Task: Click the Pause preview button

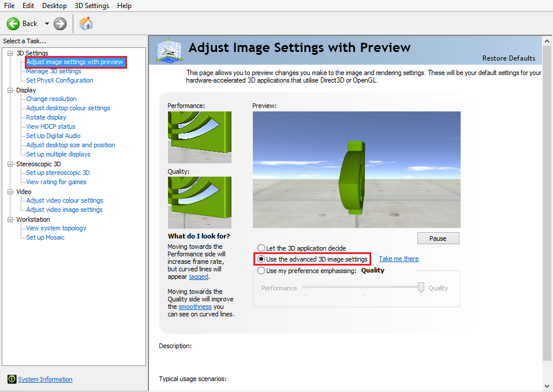Action: [x=438, y=238]
